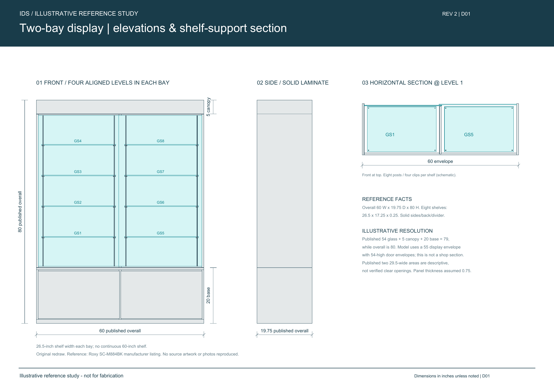Select heading '01 FRONT / FOUR ALIGNED LEVELS IN EACH BAY'
Viewport: 554px width, 392px height.
[x=103, y=83]
